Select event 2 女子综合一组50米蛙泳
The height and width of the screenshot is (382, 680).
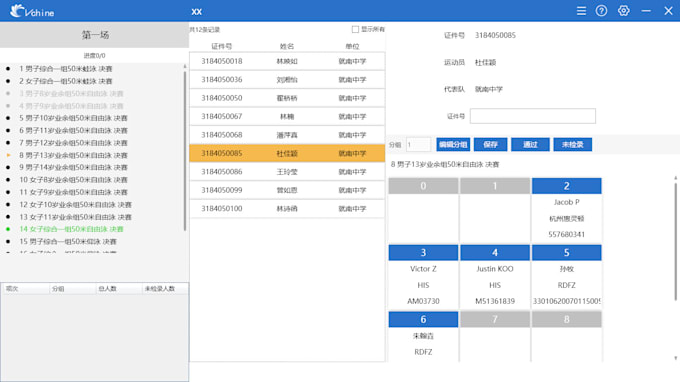tap(65, 81)
